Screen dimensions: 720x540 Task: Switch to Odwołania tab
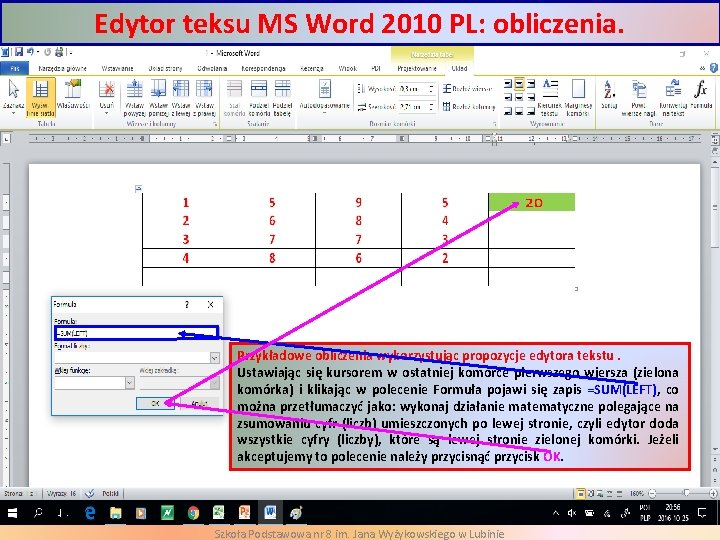(212, 68)
